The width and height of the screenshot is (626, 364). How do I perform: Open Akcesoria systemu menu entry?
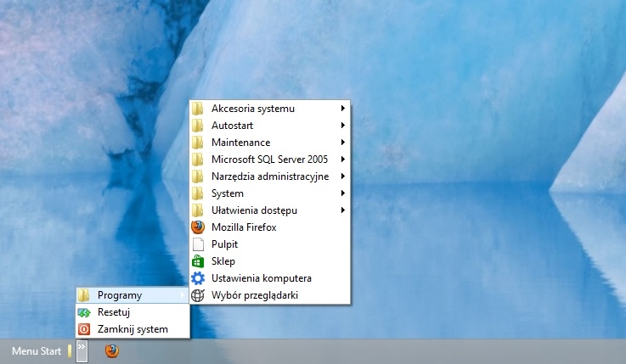point(270,109)
